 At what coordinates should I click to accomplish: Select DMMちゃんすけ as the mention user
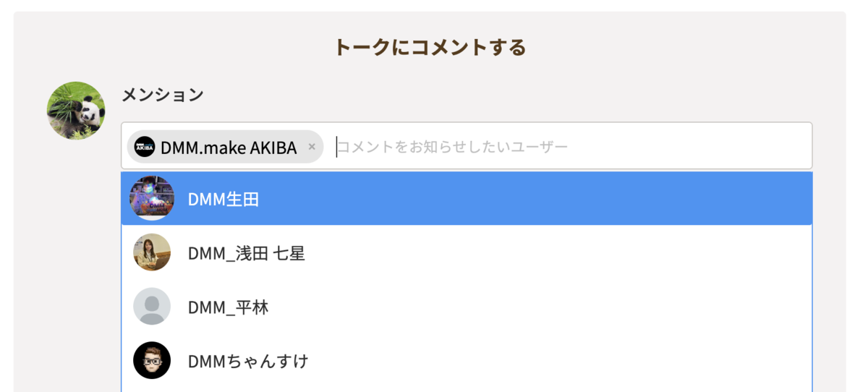[x=247, y=361]
